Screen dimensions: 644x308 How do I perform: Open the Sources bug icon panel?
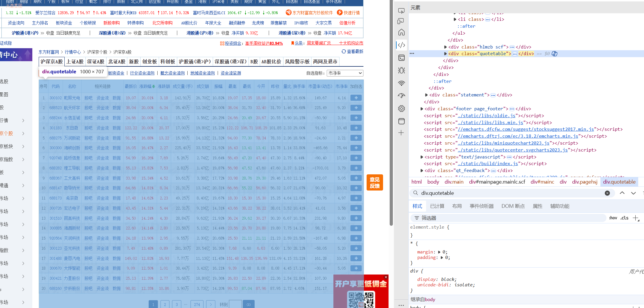(x=401, y=70)
